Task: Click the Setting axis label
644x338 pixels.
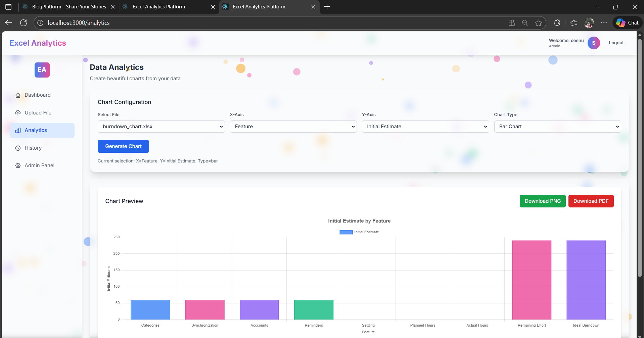Action: point(368,325)
